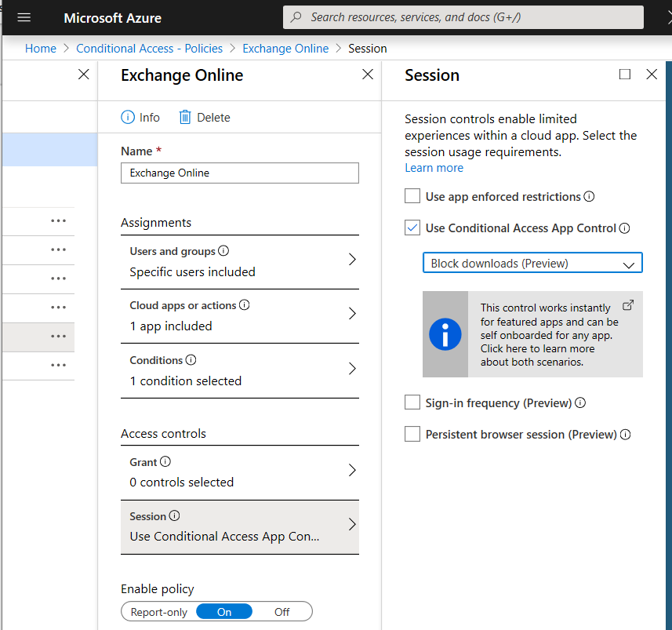Click Session breadcrumb text
672x630 pixels.
coord(368,49)
